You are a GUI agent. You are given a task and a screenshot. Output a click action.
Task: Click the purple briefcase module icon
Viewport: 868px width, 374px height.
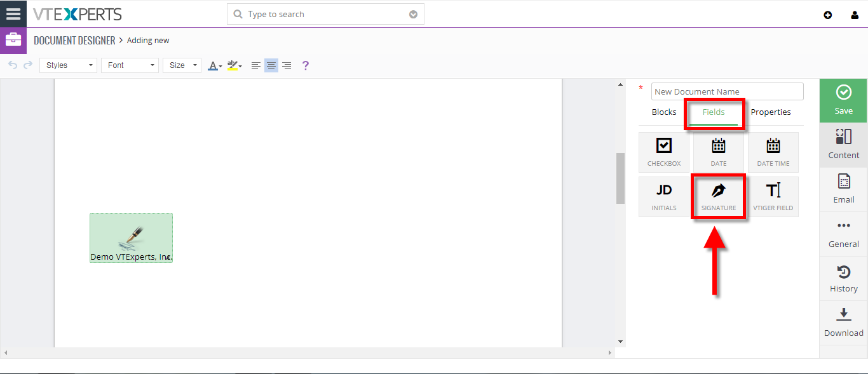(x=13, y=40)
